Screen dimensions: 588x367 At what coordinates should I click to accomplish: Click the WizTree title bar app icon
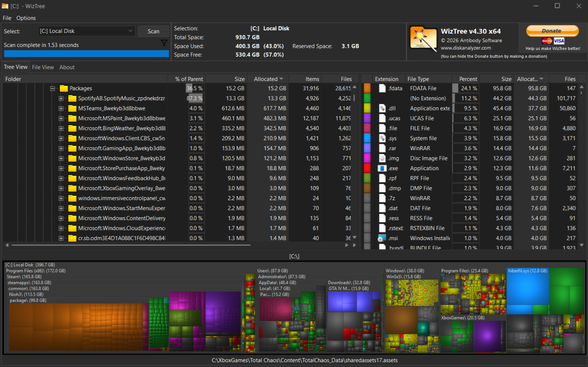tap(5, 6)
